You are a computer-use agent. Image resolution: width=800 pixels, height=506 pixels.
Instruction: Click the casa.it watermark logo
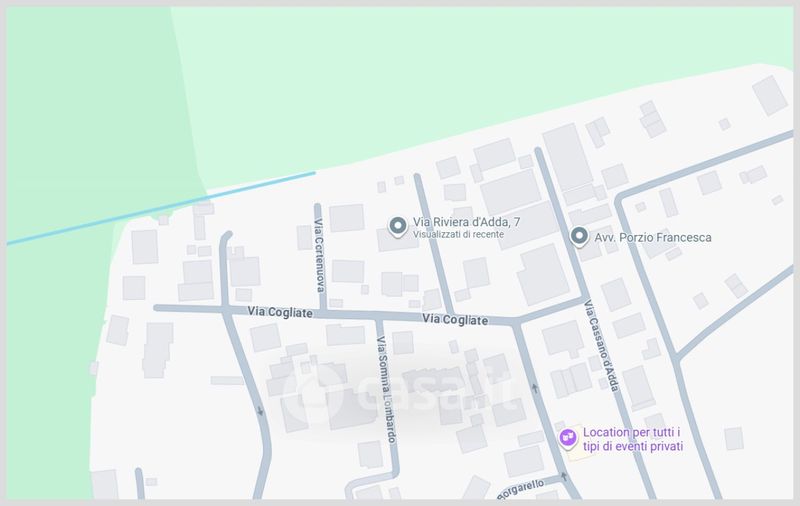click(x=400, y=391)
